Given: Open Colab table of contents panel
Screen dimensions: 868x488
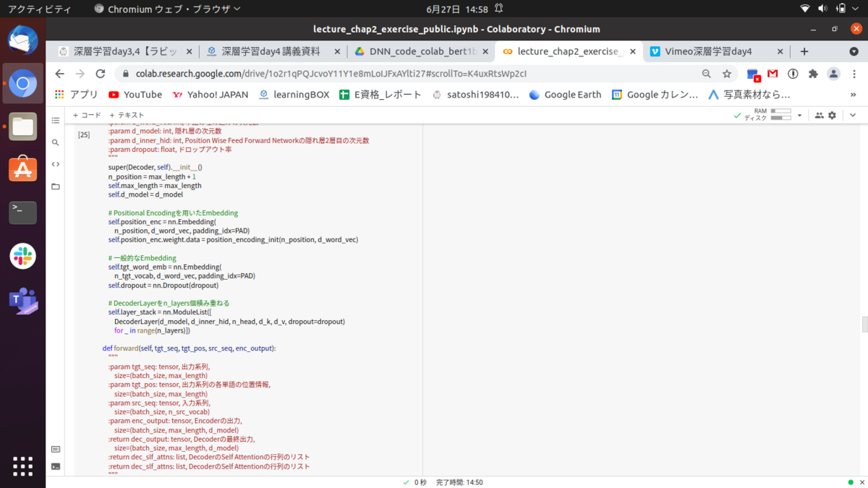Looking at the screenshot, I should (56, 121).
